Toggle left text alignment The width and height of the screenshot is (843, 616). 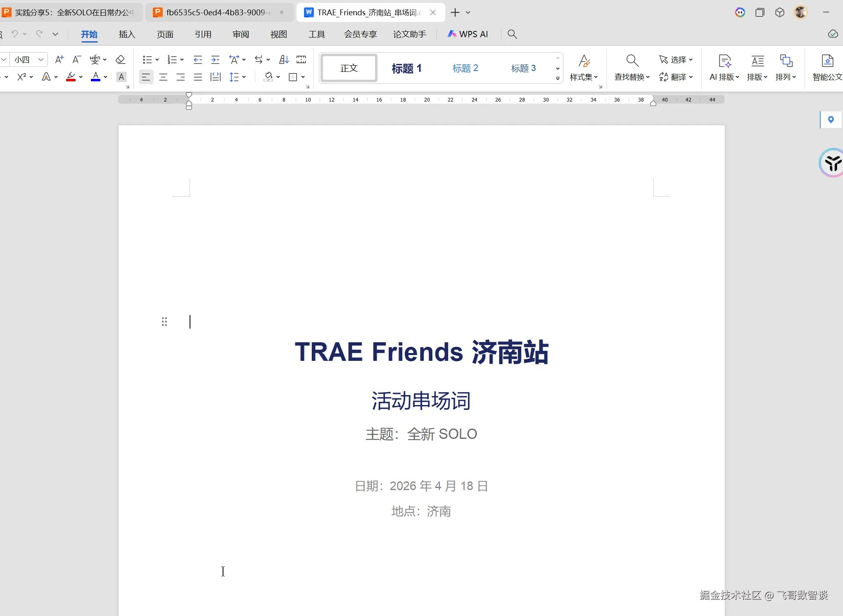tap(146, 77)
